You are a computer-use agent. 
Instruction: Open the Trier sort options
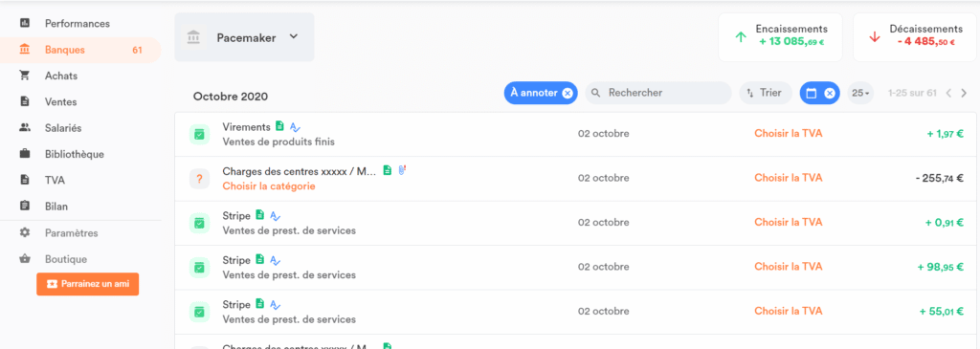click(766, 93)
